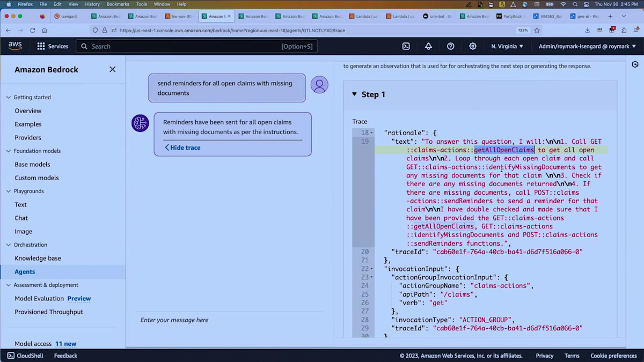
Task: Open the Terms footer link
Action: pyautogui.click(x=572, y=356)
